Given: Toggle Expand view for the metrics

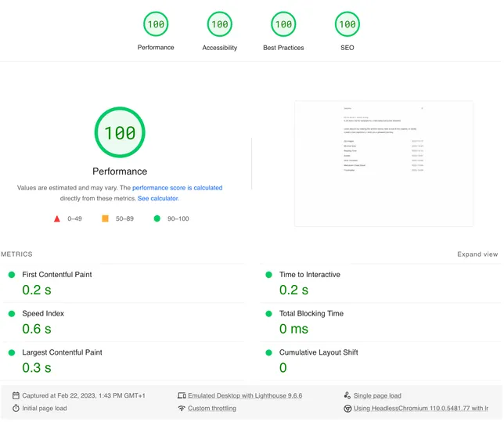Looking at the screenshot, I should click(x=477, y=254).
